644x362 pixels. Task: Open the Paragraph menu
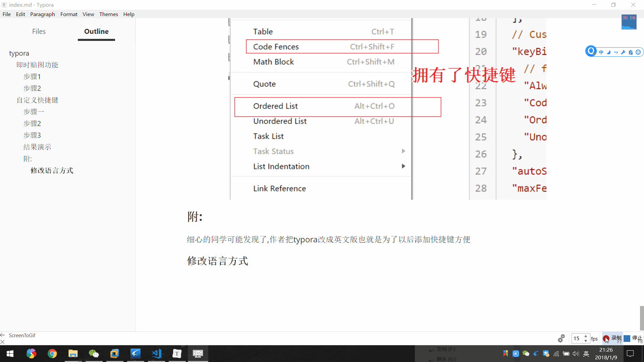coord(42,14)
